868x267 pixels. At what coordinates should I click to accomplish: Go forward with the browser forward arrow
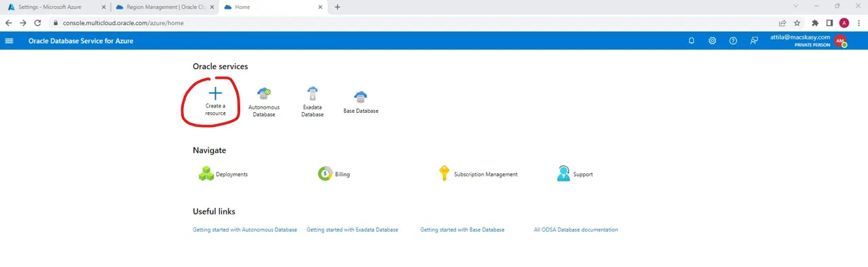[23, 22]
